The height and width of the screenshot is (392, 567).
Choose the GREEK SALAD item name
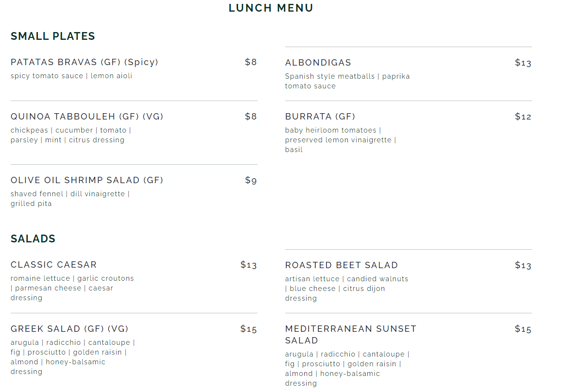69,329
